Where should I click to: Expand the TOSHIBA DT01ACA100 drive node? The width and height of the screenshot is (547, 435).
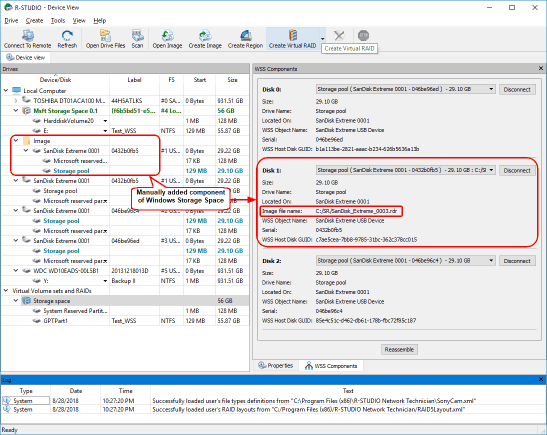tap(16, 100)
